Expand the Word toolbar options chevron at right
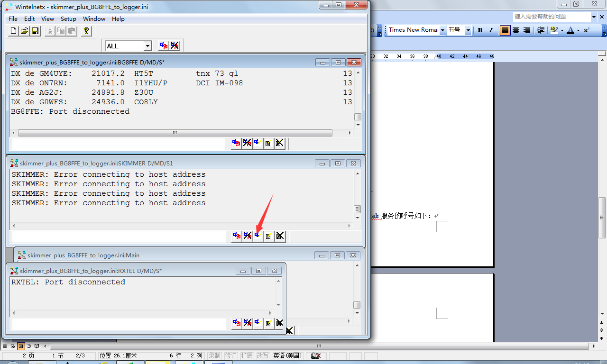This screenshot has width=607, height=364. [x=604, y=30]
